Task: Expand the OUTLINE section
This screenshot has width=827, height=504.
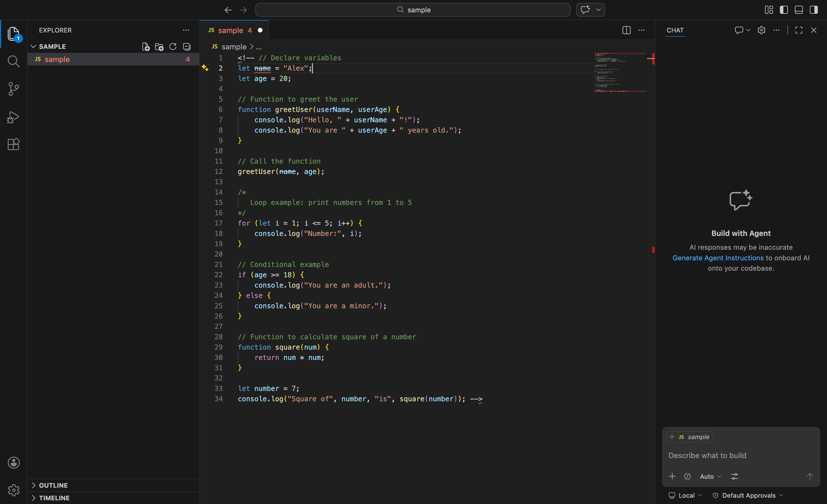Action: pyautogui.click(x=53, y=485)
